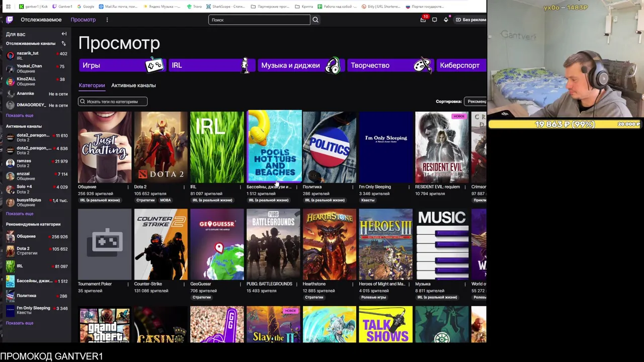644x362 pixels.
Task: Open three-dot options for Политика card
Action: click(353, 187)
